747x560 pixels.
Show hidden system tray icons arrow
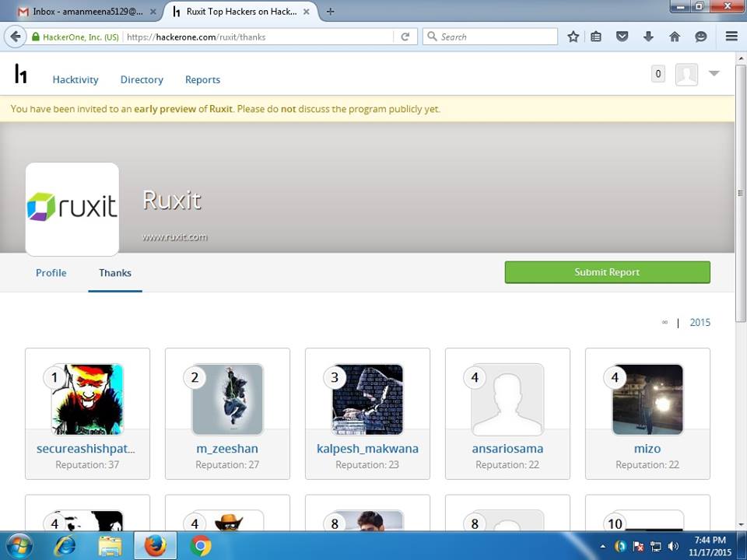[602, 546]
